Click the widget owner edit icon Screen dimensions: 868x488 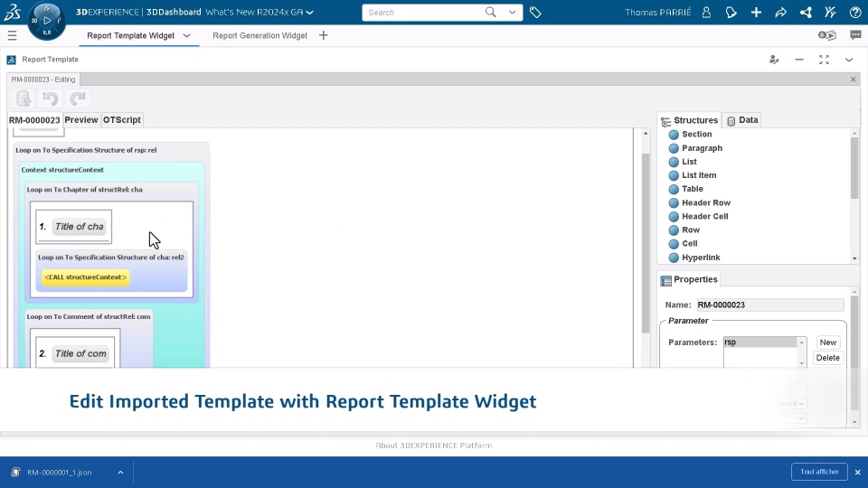click(x=775, y=60)
